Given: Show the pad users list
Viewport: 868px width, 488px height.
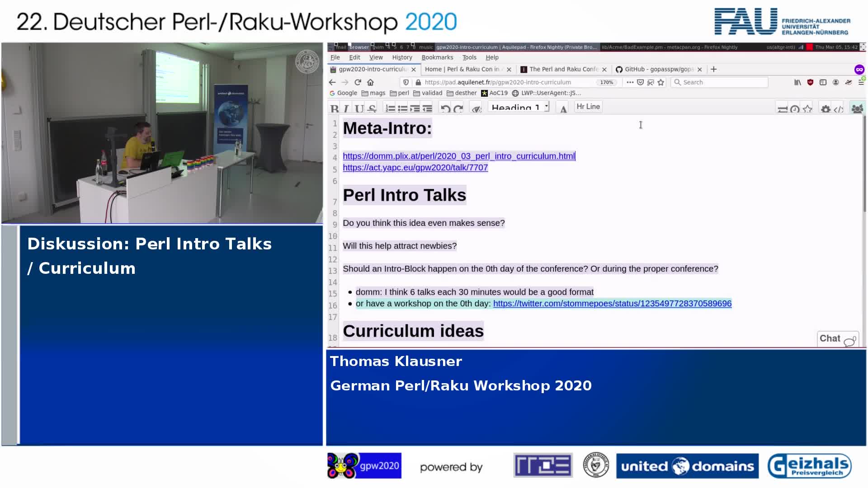Looking at the screenshot, I should 857,108.
